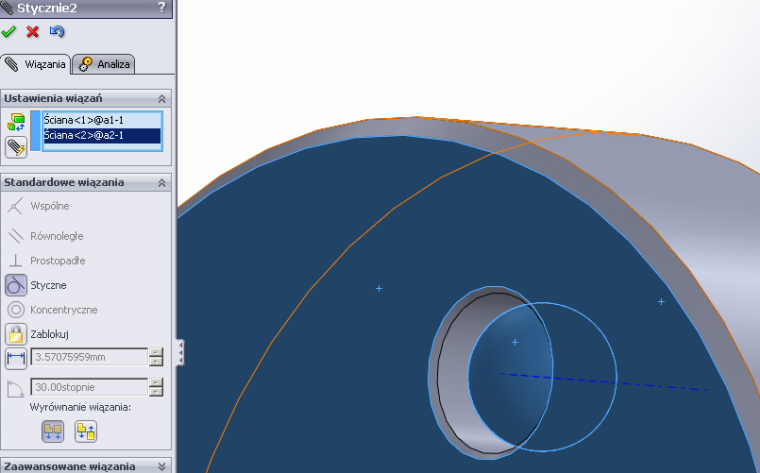
Task: Click the Styczne2 mate title icon
Action: point(7,7)
